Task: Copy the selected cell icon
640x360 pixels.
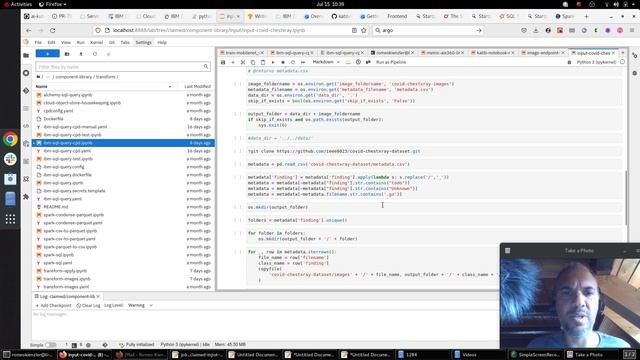Action: (x=253, y=62)
